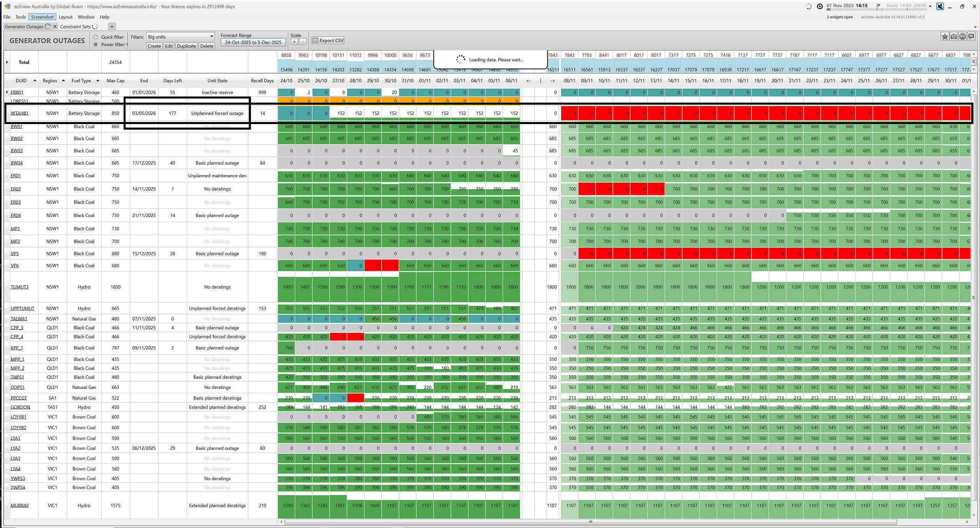This screenshot has width=980, height=528.
Task: Click the Duplicate filter button
Action: tap(186, 46)
